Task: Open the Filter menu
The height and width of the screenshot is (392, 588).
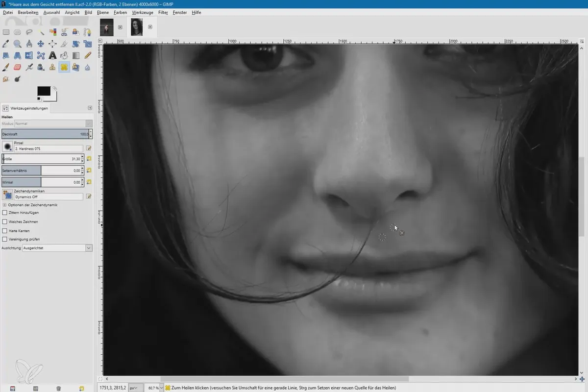Action: [163, 12]
